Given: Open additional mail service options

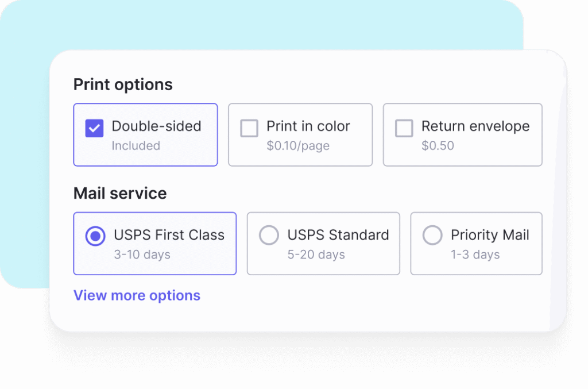Looking at the screenshot, I should coord(137,295).
